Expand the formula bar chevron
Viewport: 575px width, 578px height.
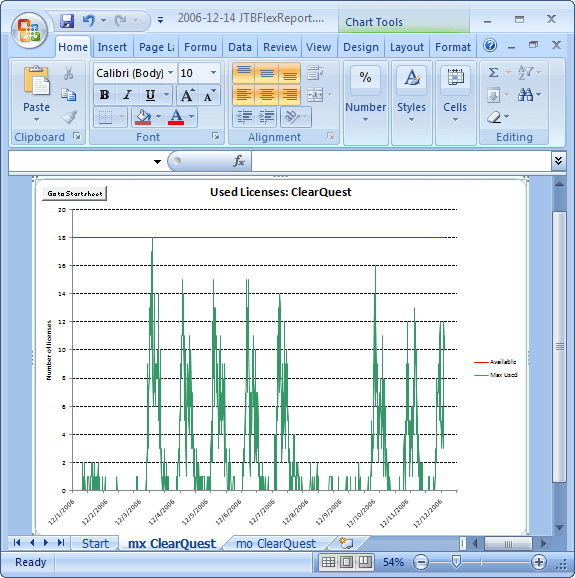[x=558, y=161]
